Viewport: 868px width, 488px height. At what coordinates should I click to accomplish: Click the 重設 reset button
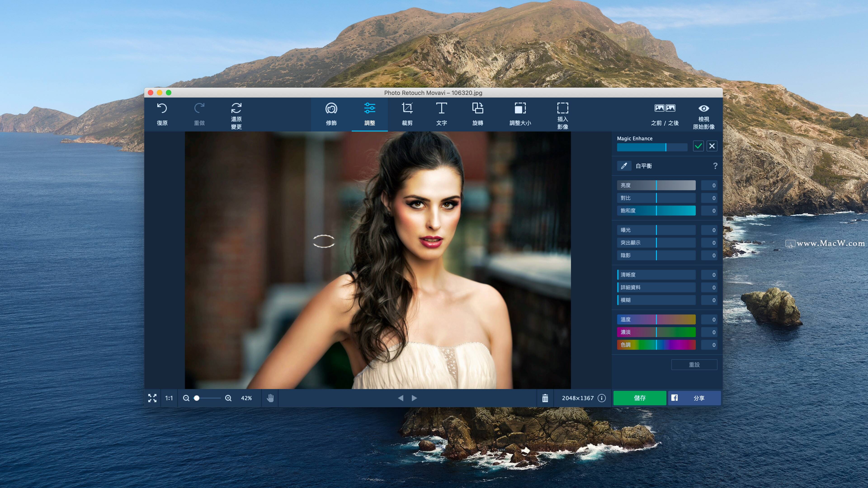pos(694,365)
